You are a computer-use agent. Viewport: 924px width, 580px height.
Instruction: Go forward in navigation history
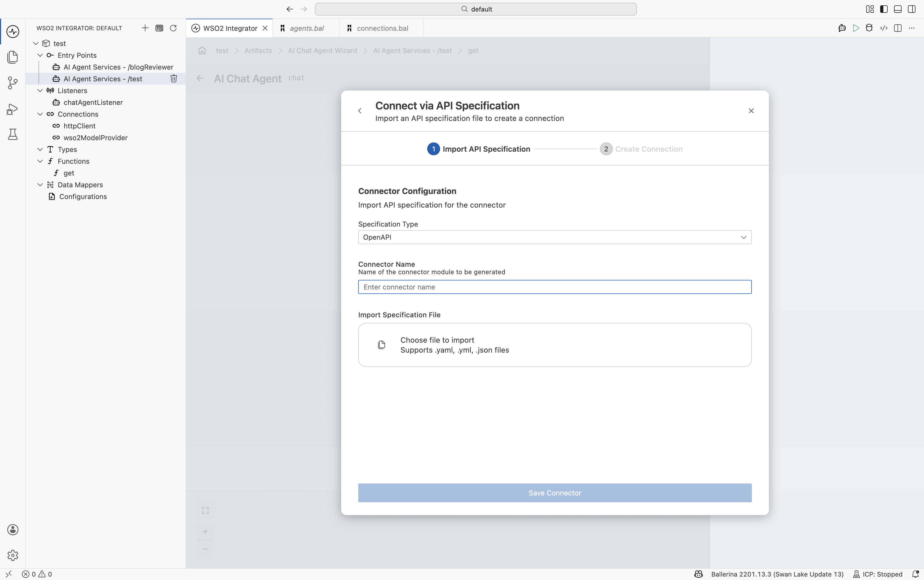[x=304, y=9]
